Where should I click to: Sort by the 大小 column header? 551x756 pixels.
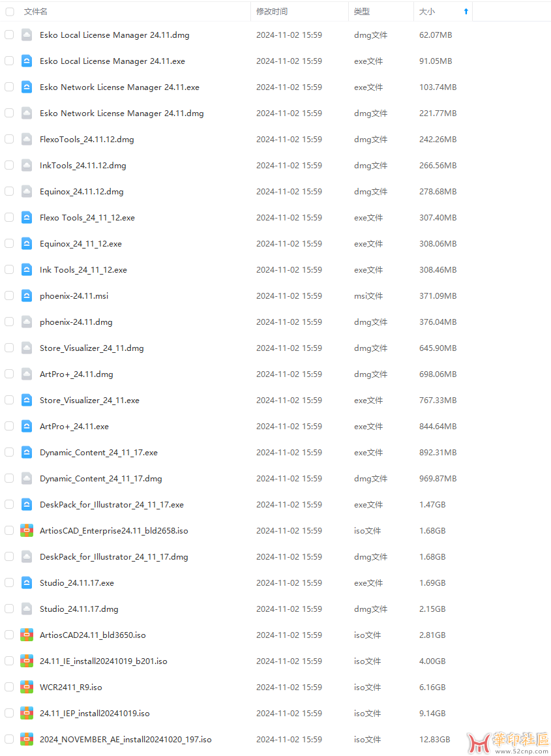coord(426,12)
